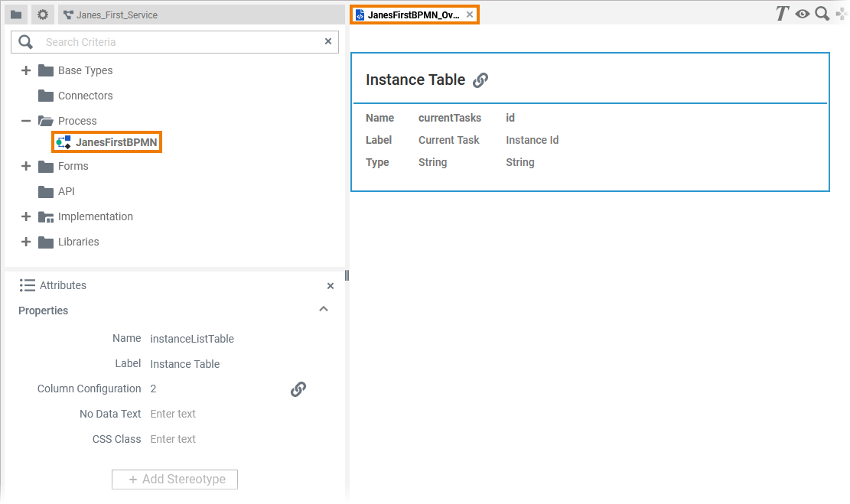The height and width of the screenshot is (504, 850).
Task: Close the Attributes panel
Action: click(x=331, y=285)
